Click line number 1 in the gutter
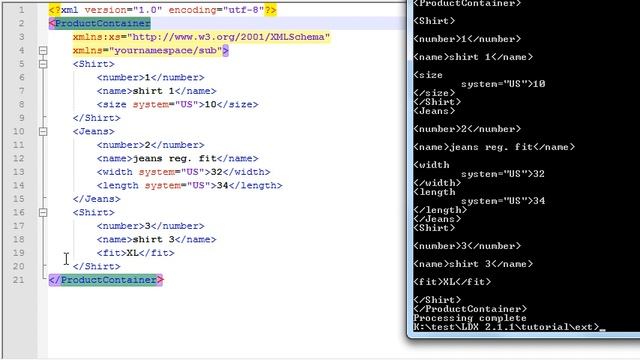640x360 pixels. [21, 10]
